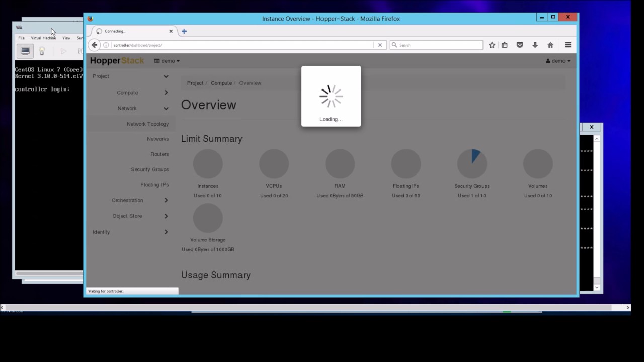Open the demo project dropdown
This screenshot has height=362, width=644.
(x=167, y=61)
